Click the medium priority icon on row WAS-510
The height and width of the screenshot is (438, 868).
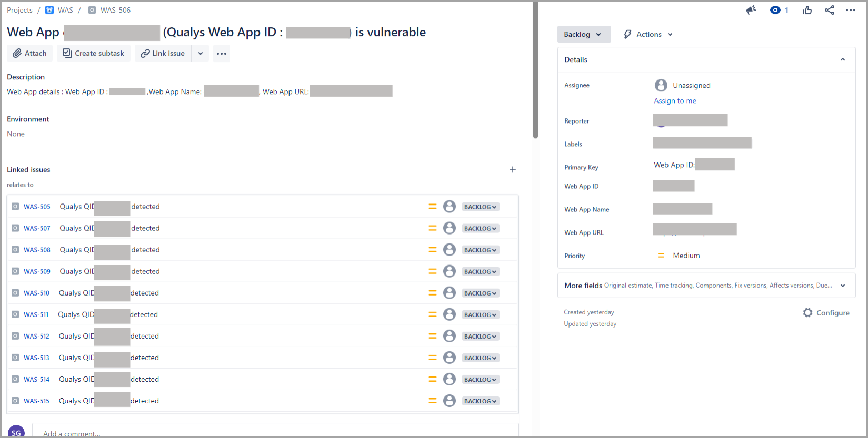(433, 293)
